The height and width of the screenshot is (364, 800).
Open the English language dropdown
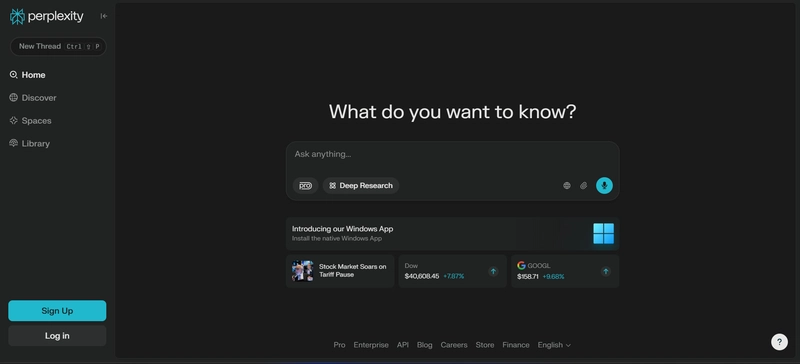554,345
